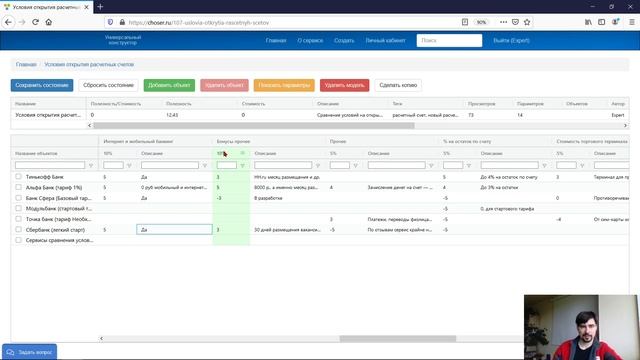Open filter options for % на остаток Описание

tap(544, 165)
